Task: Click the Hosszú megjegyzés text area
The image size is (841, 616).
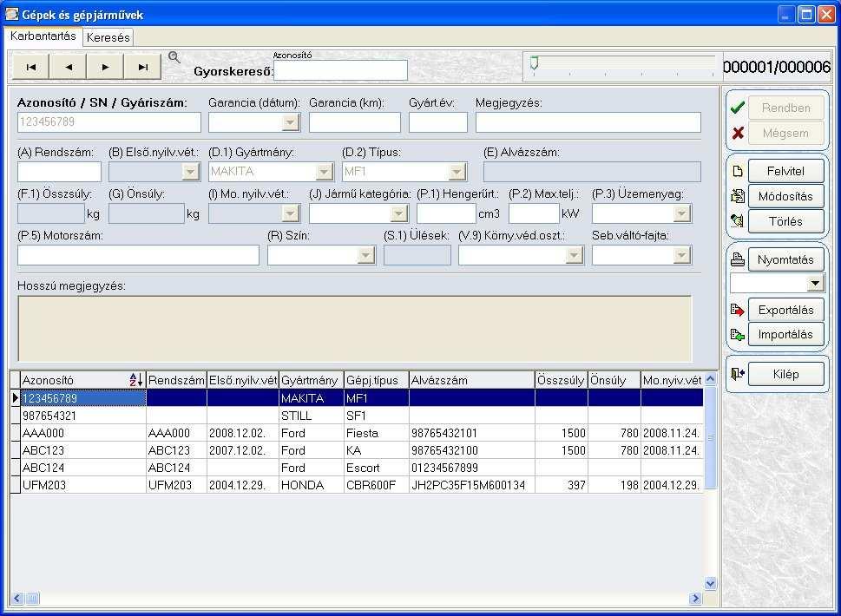Action: point(354,329)
